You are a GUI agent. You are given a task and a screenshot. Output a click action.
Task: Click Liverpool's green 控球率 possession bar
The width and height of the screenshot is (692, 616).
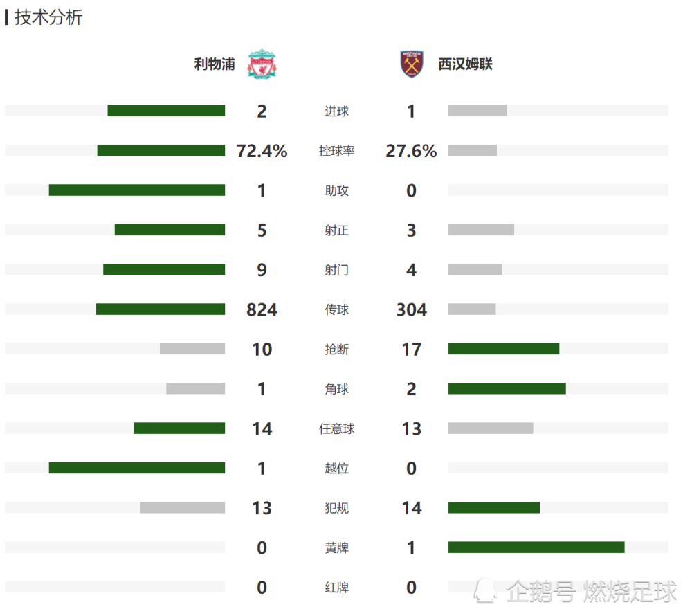161,150
